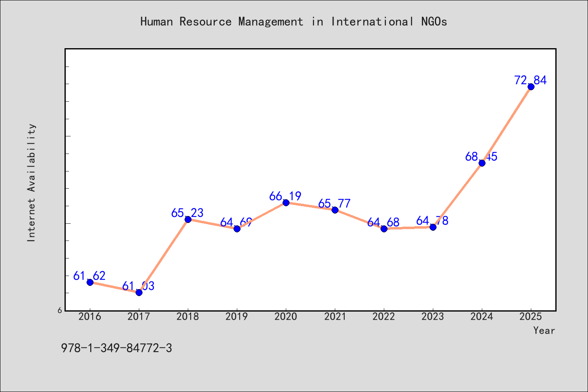Click the x-axis tick label 2025
Image resolution: width=588 pixels, height=392 pixels.
tap(531, 316)
